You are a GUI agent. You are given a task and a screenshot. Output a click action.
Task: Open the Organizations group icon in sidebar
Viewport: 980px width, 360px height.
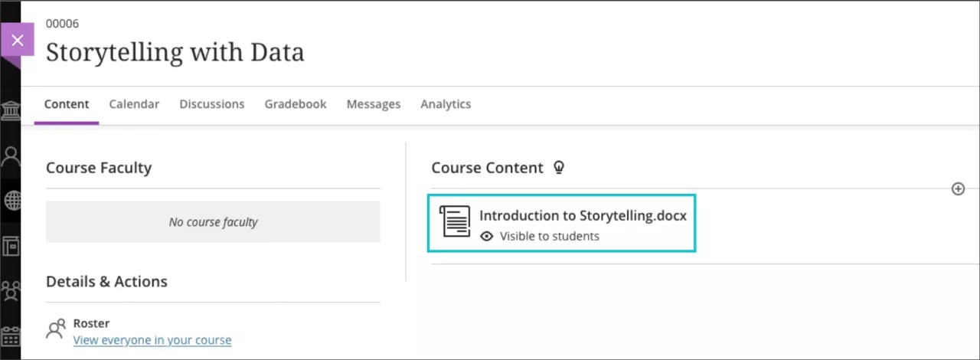(11, 290)
